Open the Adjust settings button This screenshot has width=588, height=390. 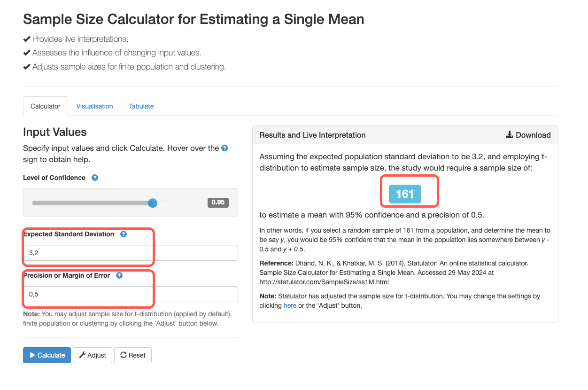click(x=93, y=355)
